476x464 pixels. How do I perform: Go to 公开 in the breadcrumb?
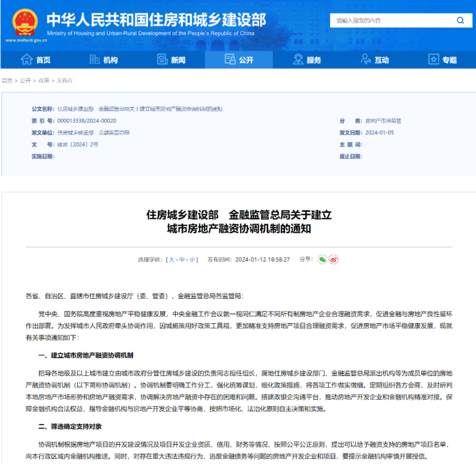pyautogui.click(x=26, y=81)
